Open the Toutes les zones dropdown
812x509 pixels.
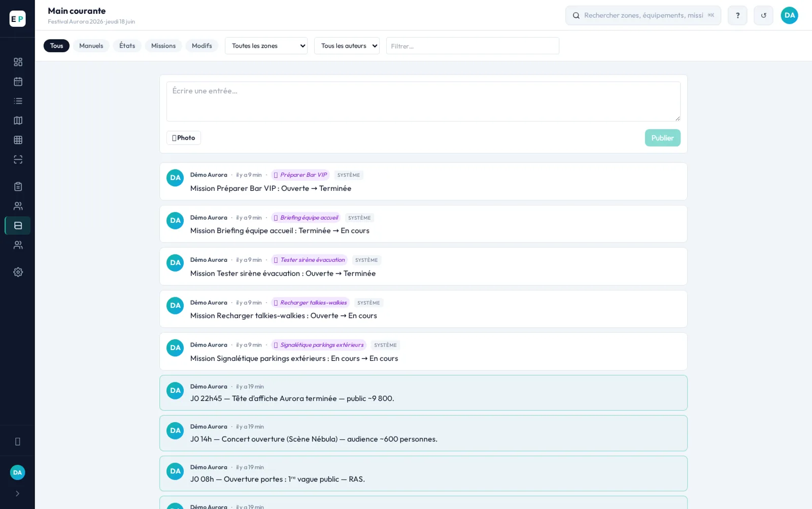tap(266, 46)
